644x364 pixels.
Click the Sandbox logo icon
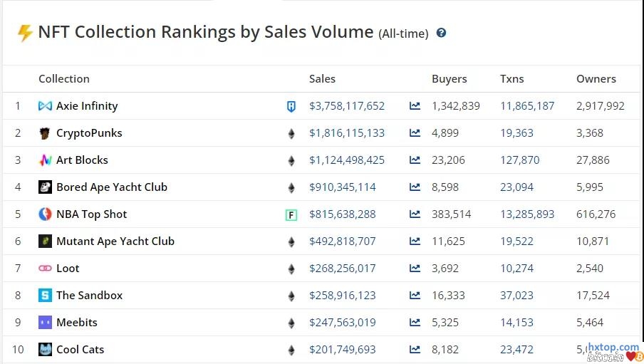point(45,296)
